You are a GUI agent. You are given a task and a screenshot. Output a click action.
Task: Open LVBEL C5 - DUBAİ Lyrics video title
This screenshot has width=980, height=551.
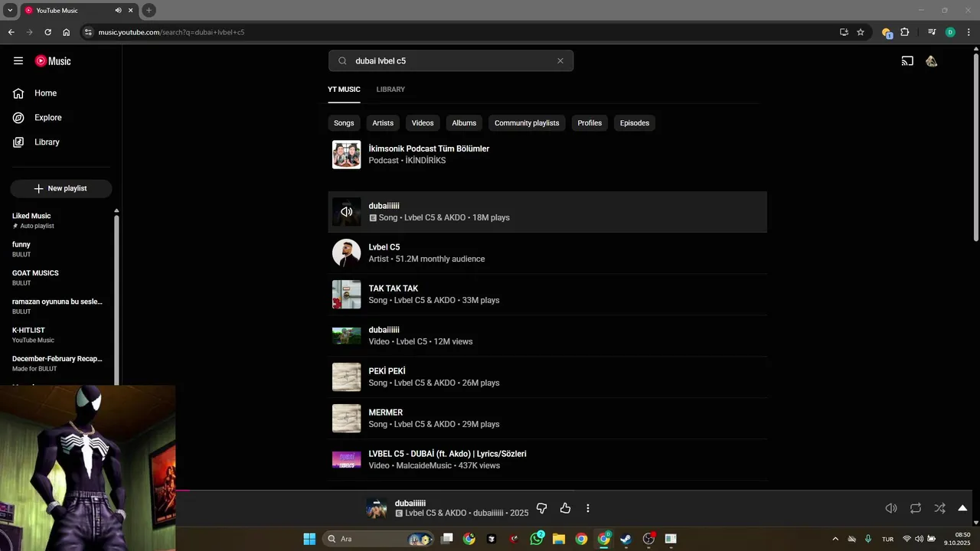pos(447,454)
